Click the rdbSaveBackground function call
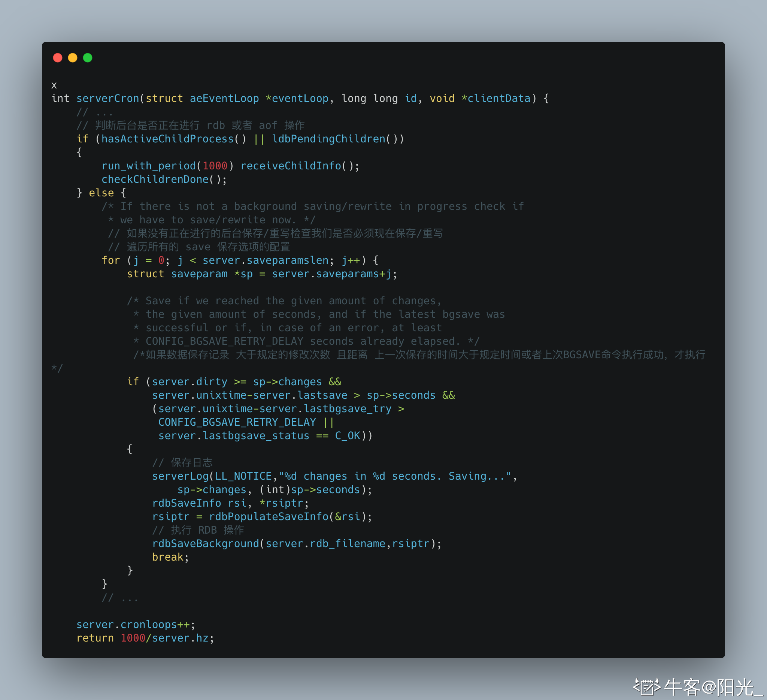Screen dimensions: 767x700 click(x=206, y=544)
